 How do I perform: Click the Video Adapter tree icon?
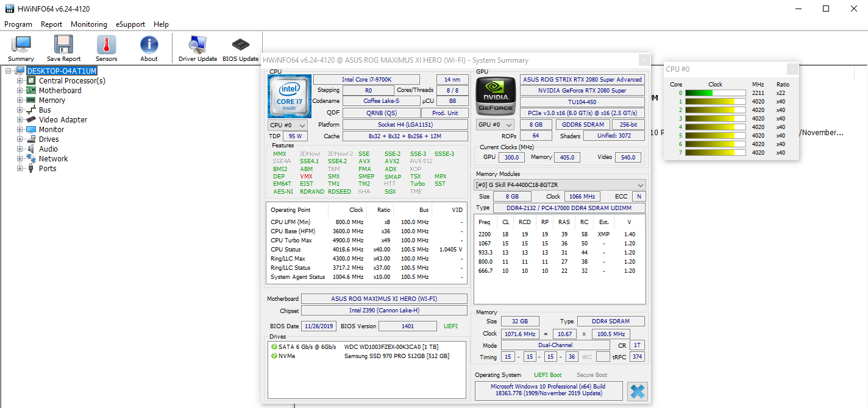click(x=31, y=119)
